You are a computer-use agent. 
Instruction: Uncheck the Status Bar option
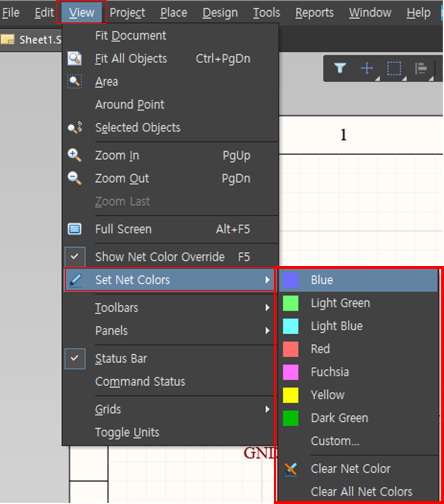click(75, 358)
